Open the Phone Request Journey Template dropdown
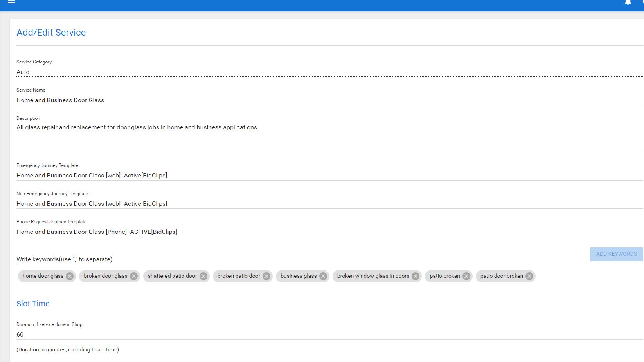Viewport: 644px width, 362px height. 329,232
